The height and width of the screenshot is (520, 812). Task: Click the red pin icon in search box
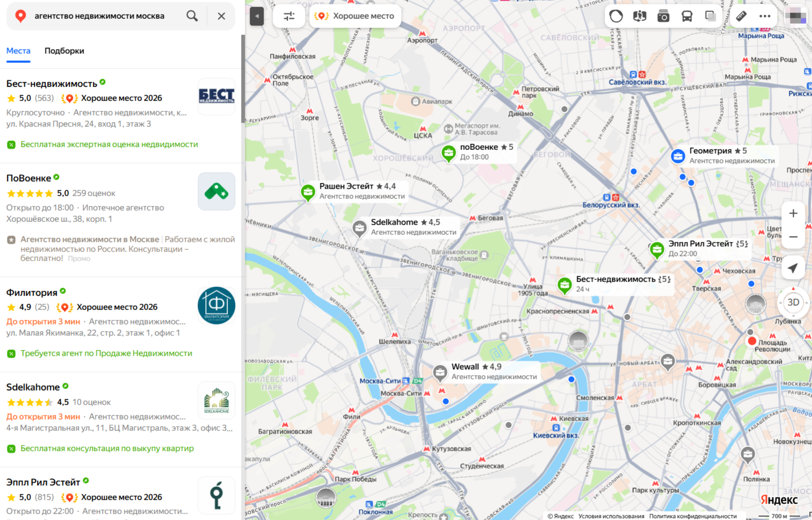tap(20, 16)
